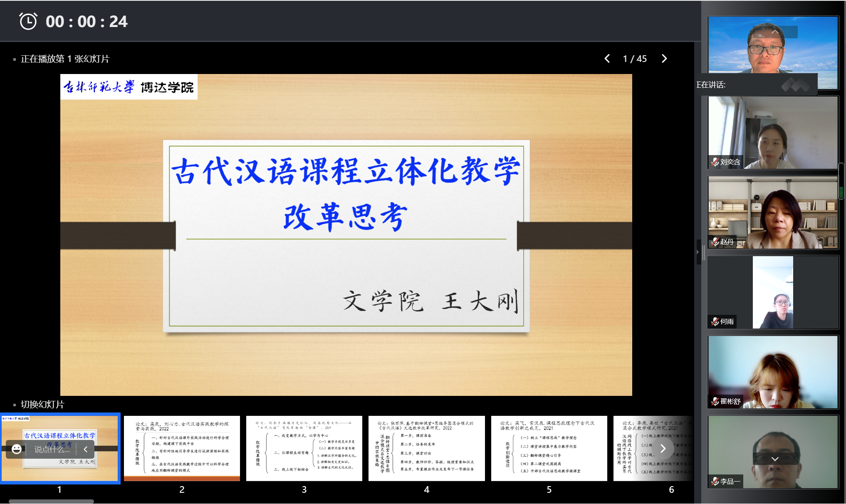Type in the 说点什么 chat field
The image size is (846, 504).
tap(52, 449)
